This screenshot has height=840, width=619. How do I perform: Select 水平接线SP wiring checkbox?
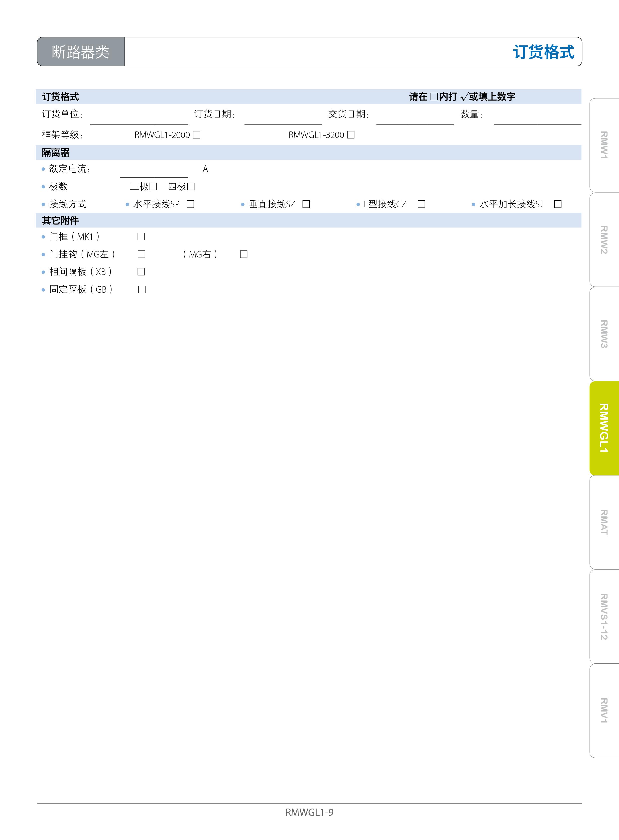coord(190,204)
